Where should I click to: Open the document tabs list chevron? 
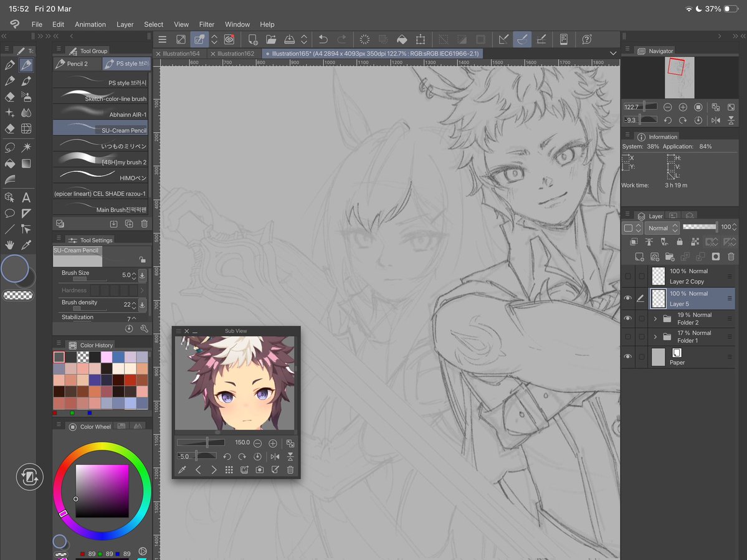click(x=613, y=54)
